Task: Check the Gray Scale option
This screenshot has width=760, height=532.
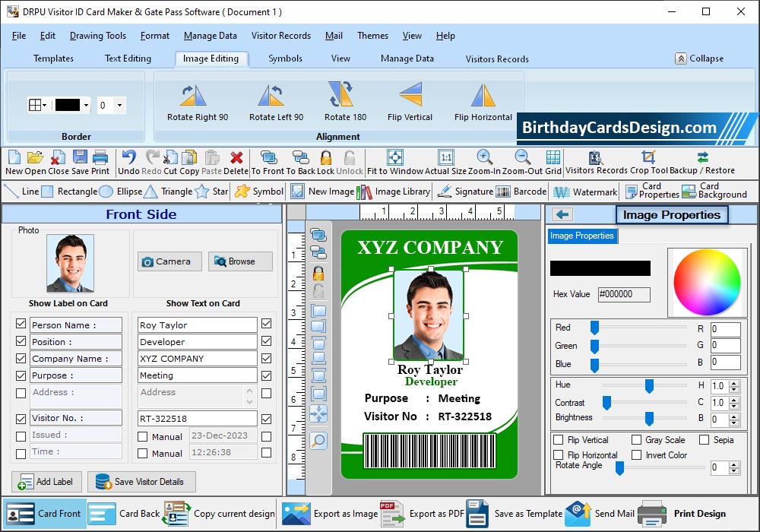Action: pos(636,439)
